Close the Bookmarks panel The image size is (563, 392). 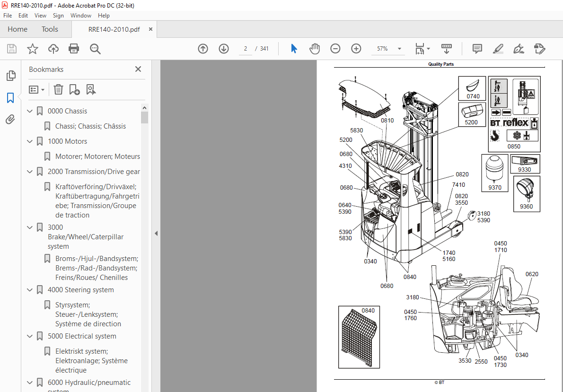(x=138, y=69)
